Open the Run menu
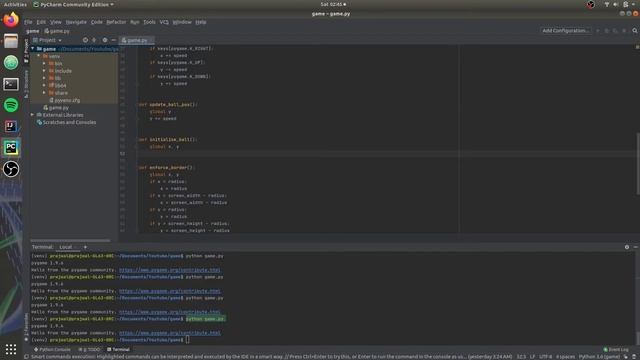Image resolution: width=640 pixels, height=360 pixels. pos(135,22)
